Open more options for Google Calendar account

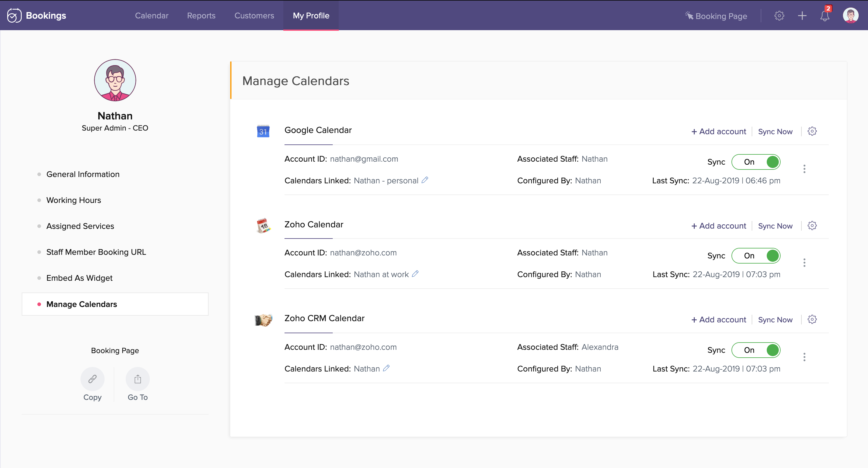click(x=804, y=169)
